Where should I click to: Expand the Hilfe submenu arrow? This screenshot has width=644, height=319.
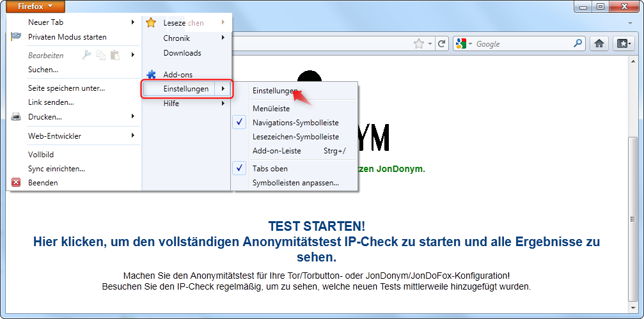point(223,104)
